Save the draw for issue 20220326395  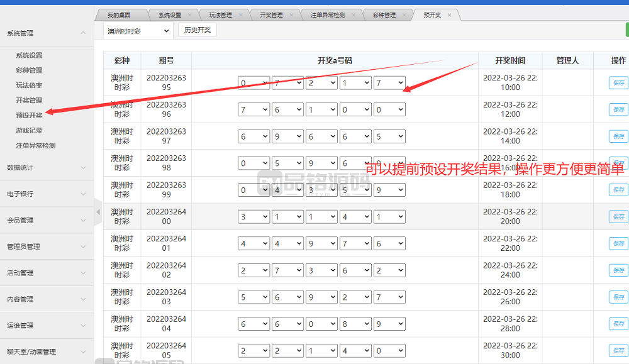pyautogui.click(x=618, y=83)
